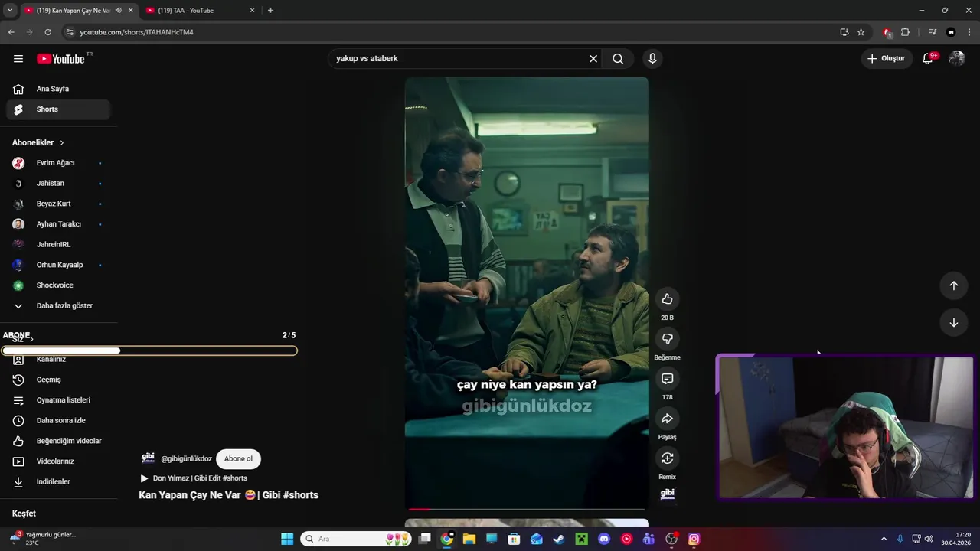Clear the search box with the X icon
Viewport: 980px width, 551px height.
[x=593, y=59]
